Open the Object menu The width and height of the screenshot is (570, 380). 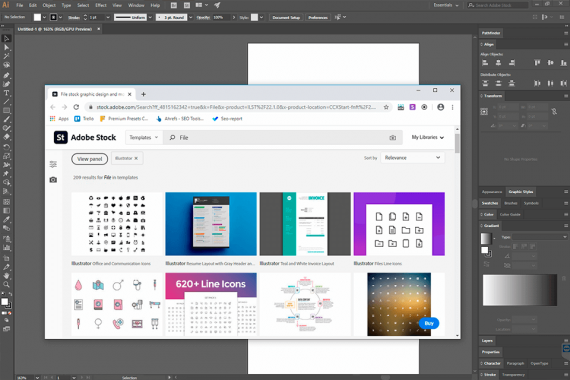pos(49,5)
